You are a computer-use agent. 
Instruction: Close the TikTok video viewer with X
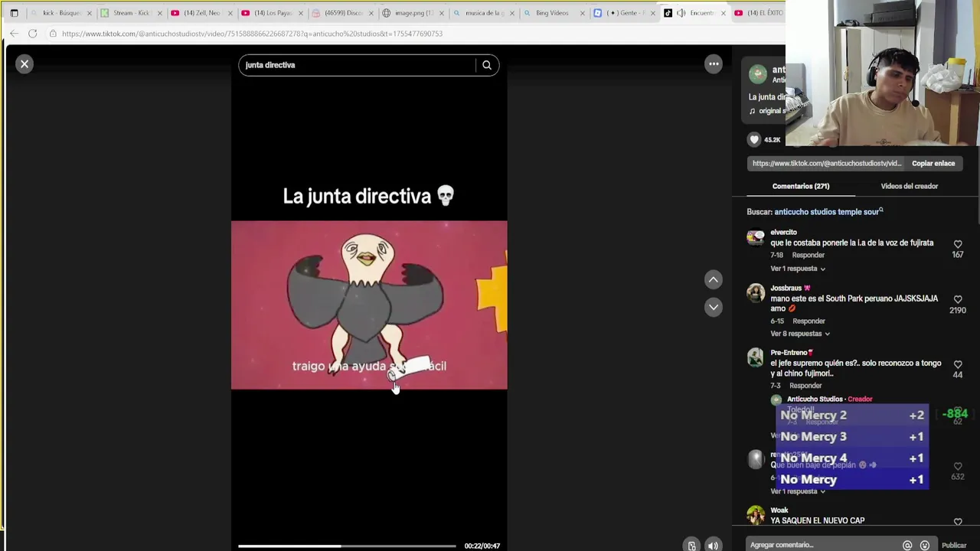point(24,64)
